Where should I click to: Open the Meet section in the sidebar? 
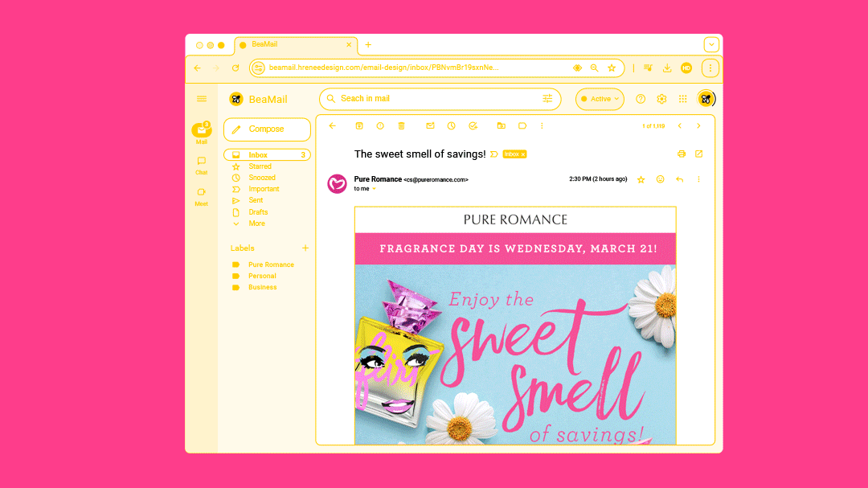pyautogui.click(x=202, y=197)
